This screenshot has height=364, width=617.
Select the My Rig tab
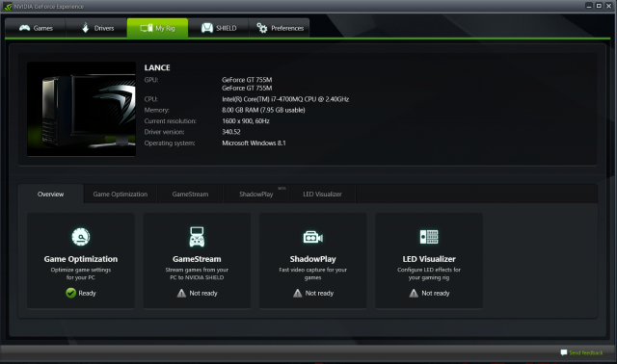(x=157, y=28)
